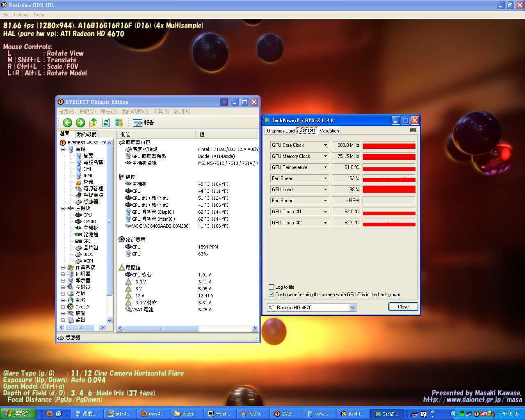Click the Up level arrow in EVEREST toolbar
This screenshot has height=420, width=525.
pos(93,122)
